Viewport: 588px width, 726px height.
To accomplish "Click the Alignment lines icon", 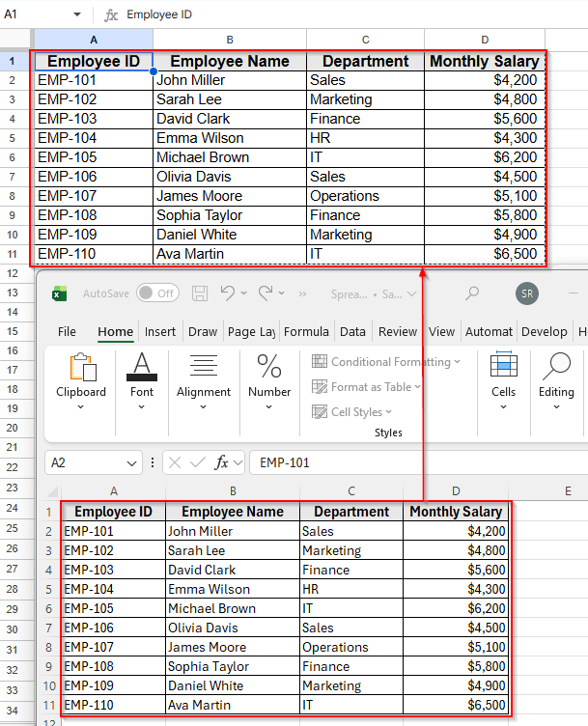I will (204, 365).
